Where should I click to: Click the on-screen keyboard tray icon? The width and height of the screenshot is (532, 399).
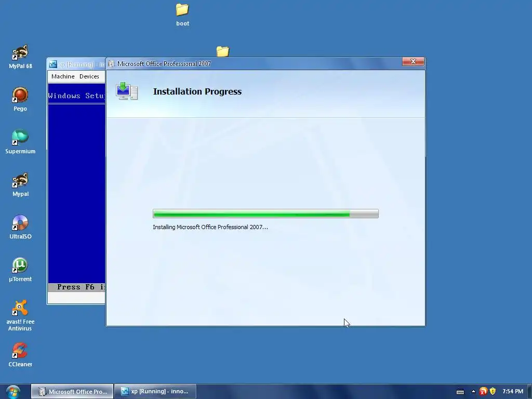(x=460, y=392)
